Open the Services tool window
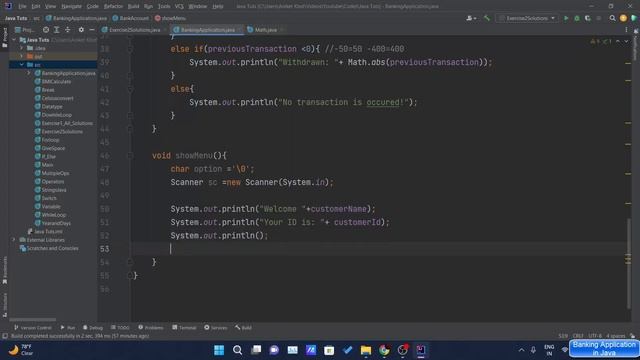 tap(216, 327)
